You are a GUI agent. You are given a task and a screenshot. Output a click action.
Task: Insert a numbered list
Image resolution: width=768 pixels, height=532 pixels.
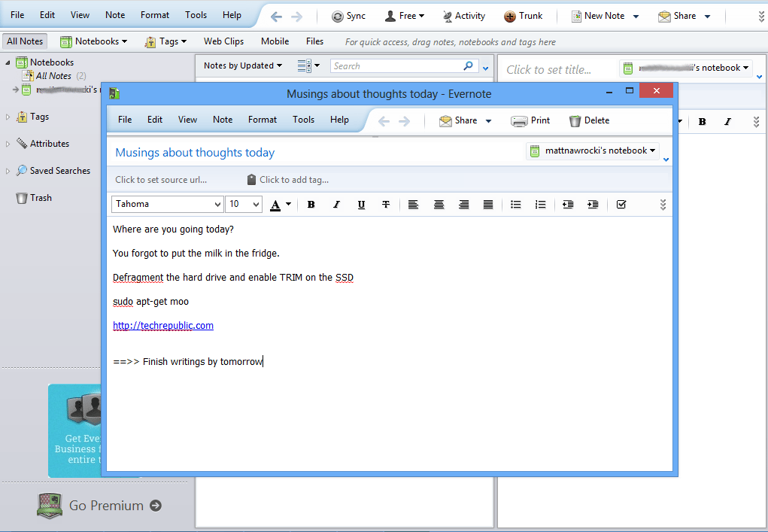click(x=540, y=205)
